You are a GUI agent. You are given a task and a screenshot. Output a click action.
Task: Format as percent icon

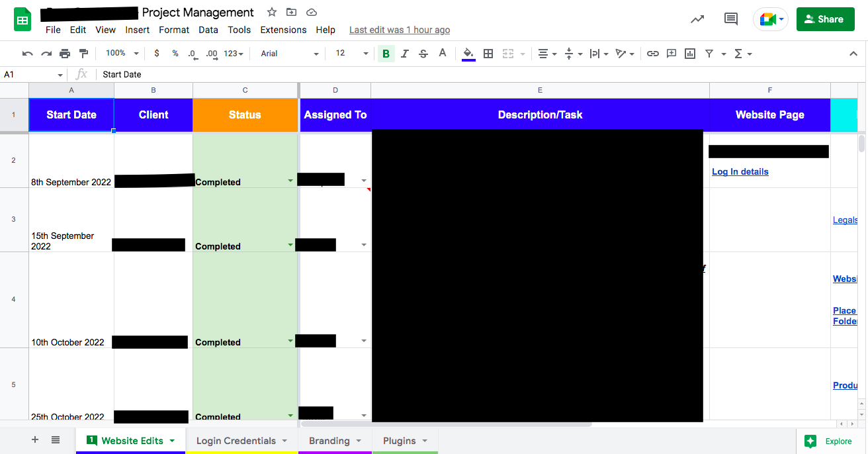[x=175, y=54]
